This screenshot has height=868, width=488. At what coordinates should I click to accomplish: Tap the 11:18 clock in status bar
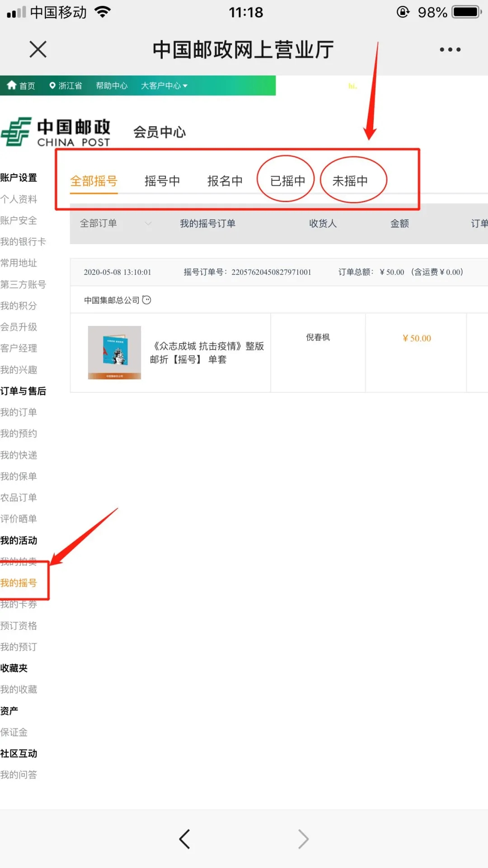pos(246,12)
